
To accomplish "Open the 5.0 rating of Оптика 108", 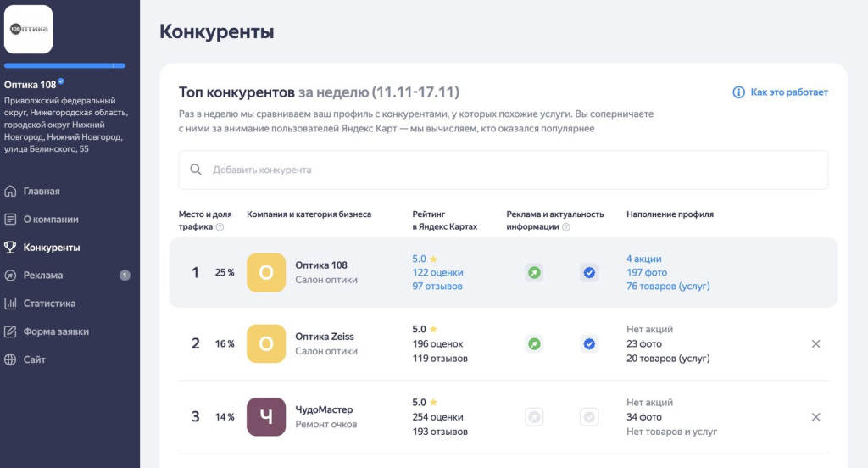I will pyautogui.click(x=425, y=259).
